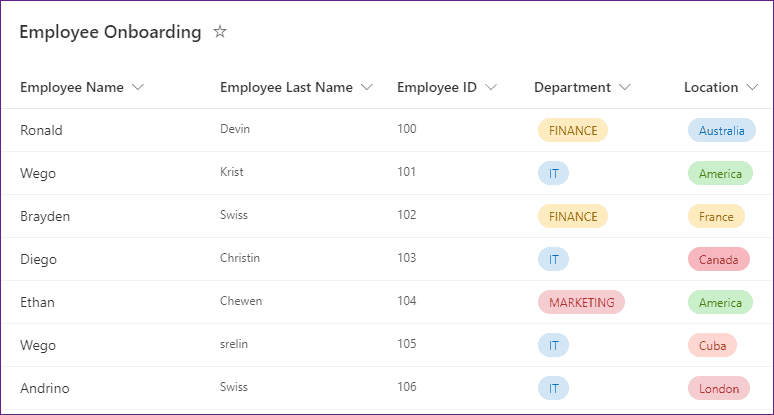Select Employee ID 103 cell
This screenshot has width=774, height=415.
pyautogui.click(x=407, y=258)
